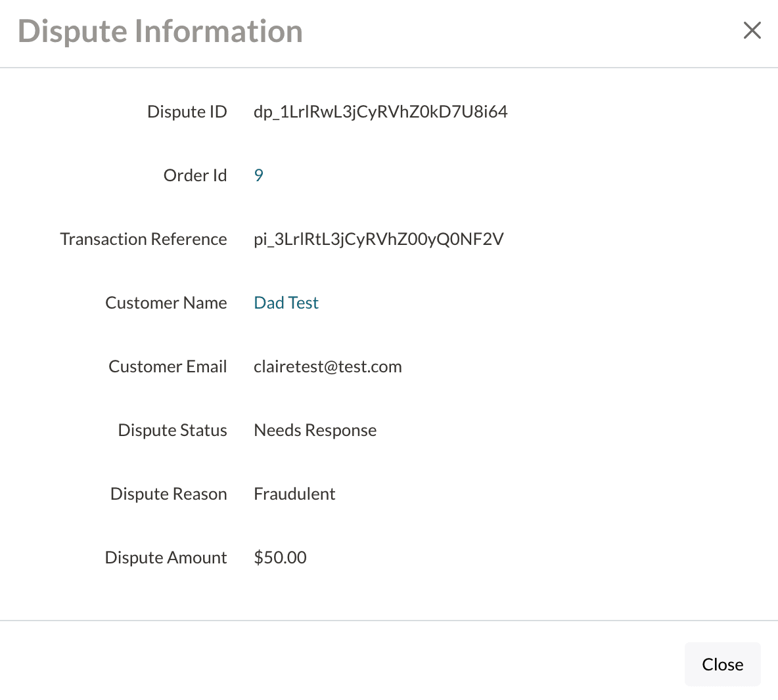The height and width of the screenshot is (700, 778).
Task: Click the Dispute Information heading
Action: pyautogui.click(x=160, y=31)
